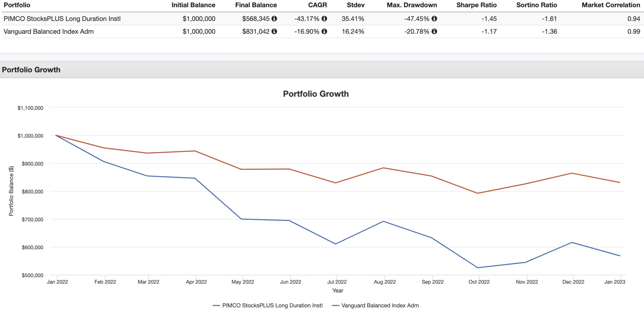This screenshot has width=644, height=312.
Task: Click PIMCO Sortino Ratio value -1.61
Action: click(x=549, y=19)
